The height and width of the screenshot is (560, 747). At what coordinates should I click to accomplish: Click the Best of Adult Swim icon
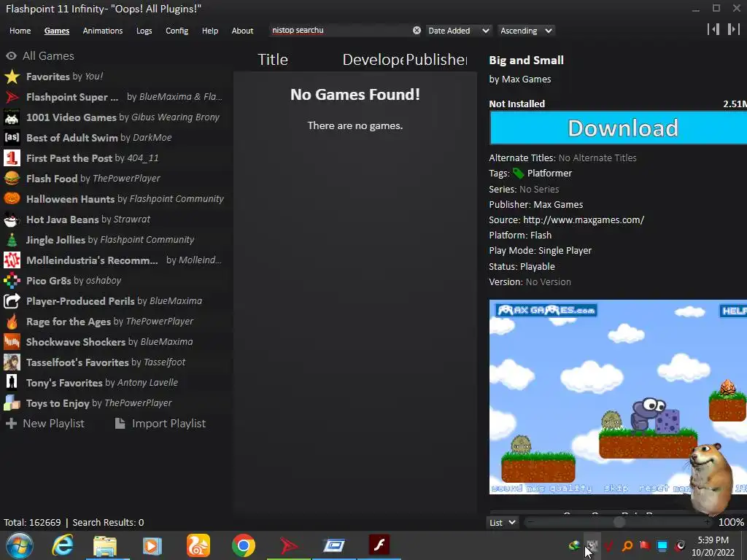pos(12,138)
